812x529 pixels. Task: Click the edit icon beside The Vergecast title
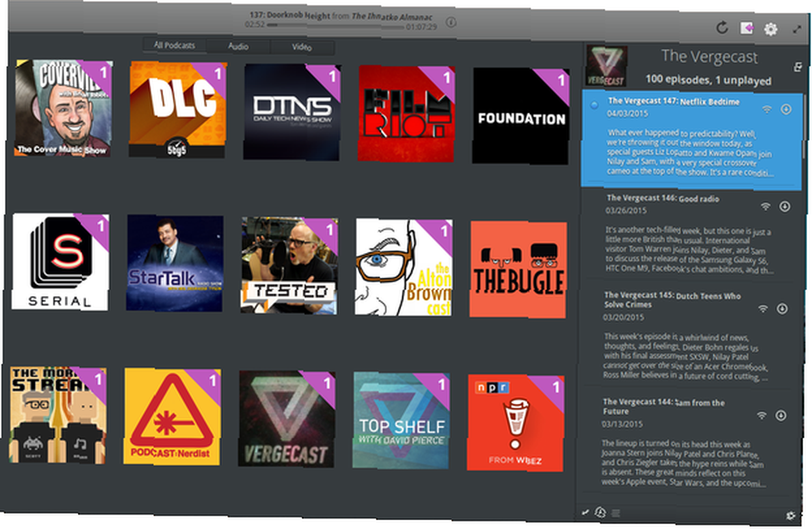[x=798, y=67]
